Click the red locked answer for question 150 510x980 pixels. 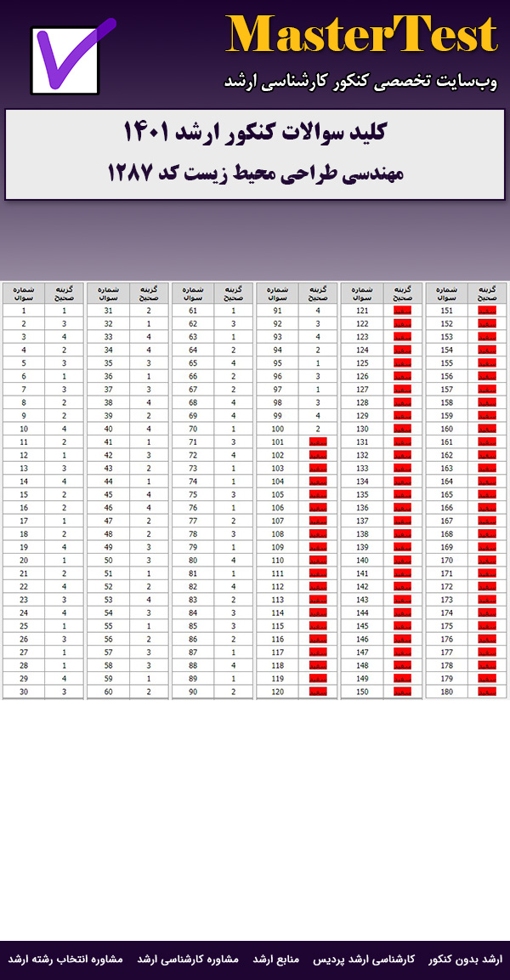pyautogui.click(x=403, y=692)
